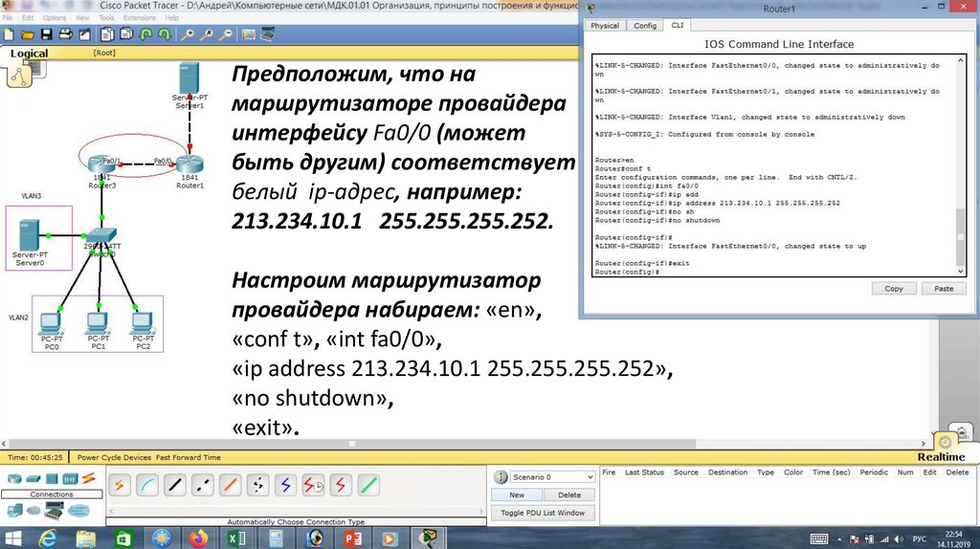
Task: Click the Print toolbar icon
Action: (65, 34)
